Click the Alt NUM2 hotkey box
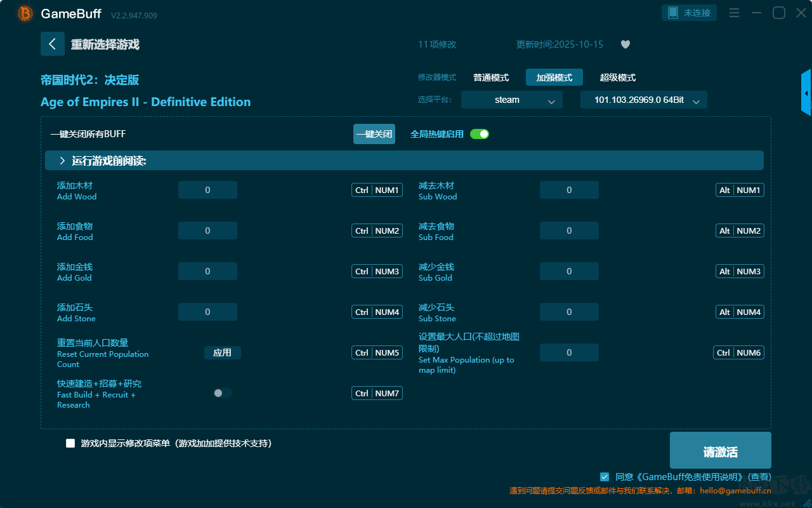 point(740,231)
